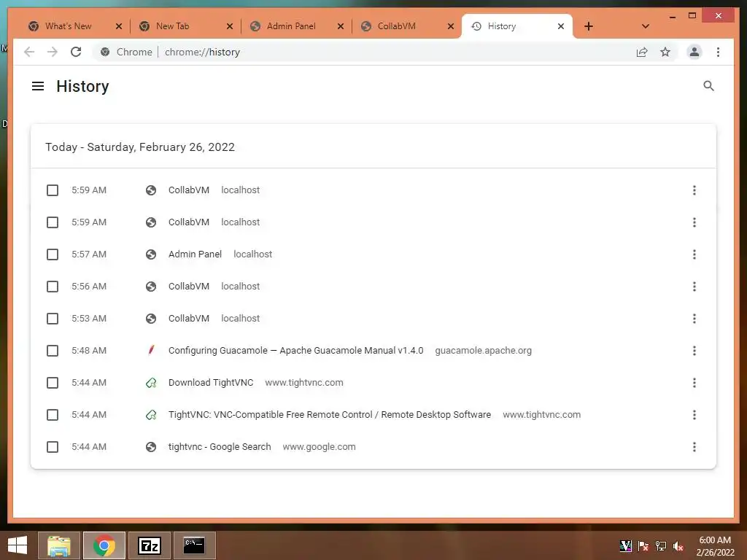Screen dimensions: 747x560
Task: Launch 7-Zip from the taskbar
Action: (149, 545)
